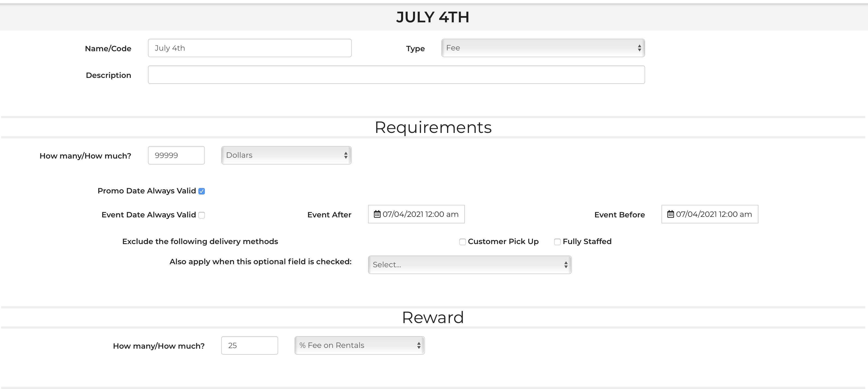
Task: Click Reward How many/How much? label
Action: coord(159,346)
